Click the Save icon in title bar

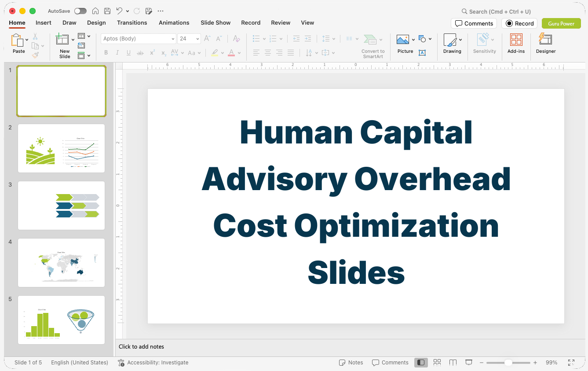coord(107,11)
